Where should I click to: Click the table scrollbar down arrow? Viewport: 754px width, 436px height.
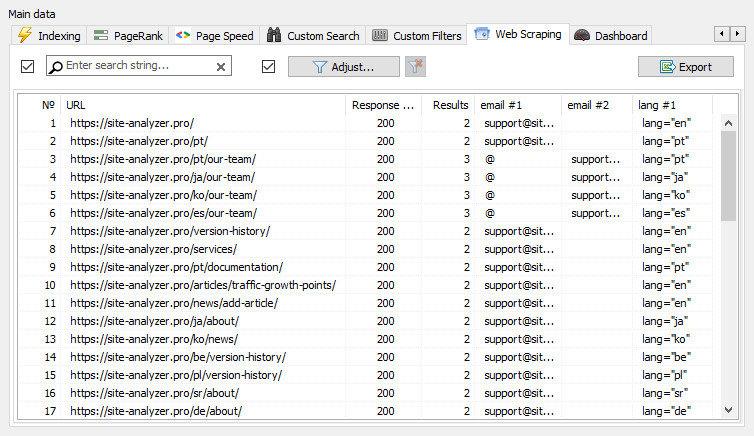click(729, 410)
